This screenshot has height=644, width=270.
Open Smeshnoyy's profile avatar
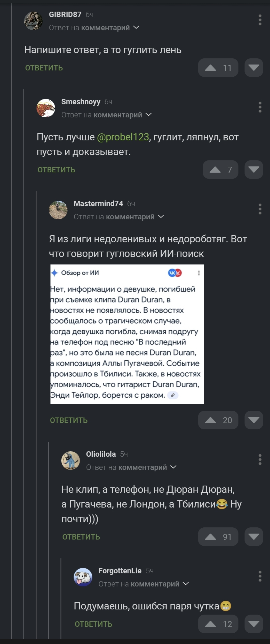point(46,108)
